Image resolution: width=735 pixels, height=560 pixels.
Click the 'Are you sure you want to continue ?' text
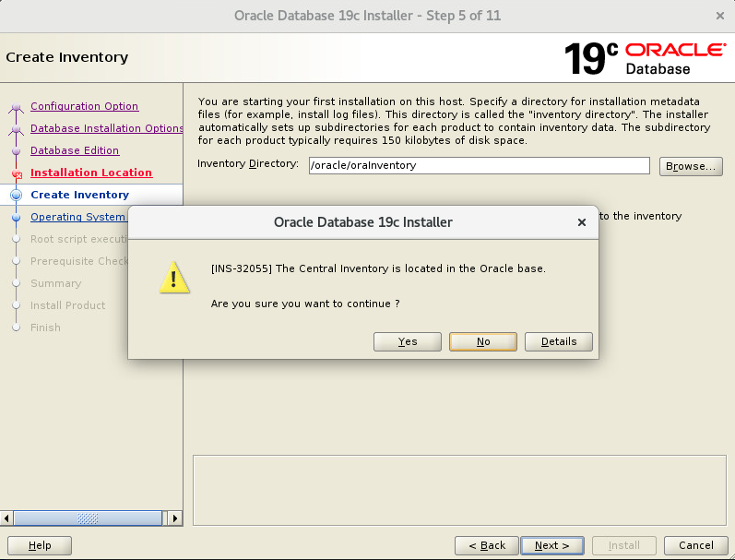pos(305,304)
